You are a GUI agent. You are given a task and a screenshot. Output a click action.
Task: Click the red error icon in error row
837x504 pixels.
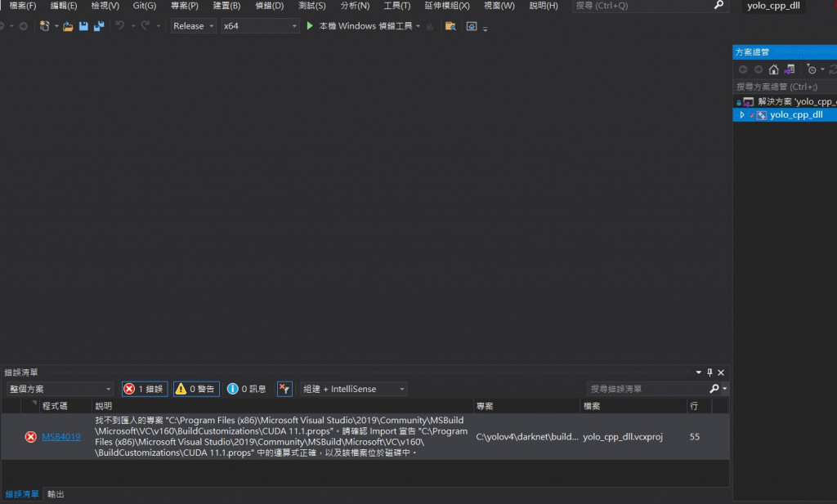[31, 437]
